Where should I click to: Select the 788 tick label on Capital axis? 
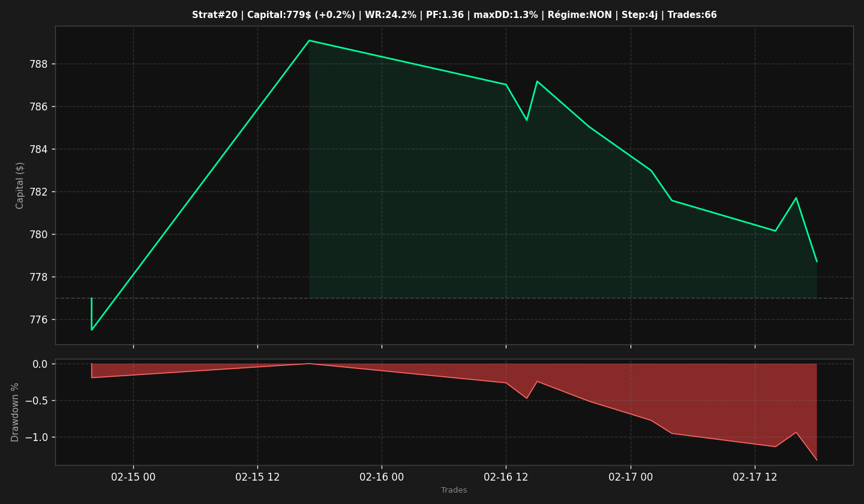39,64
